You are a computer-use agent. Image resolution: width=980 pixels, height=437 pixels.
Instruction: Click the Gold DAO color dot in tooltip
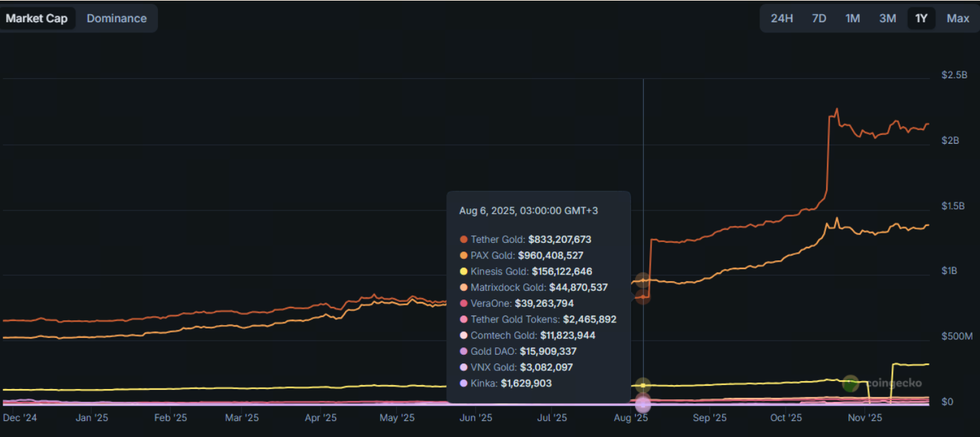click(x=464, y=351)
